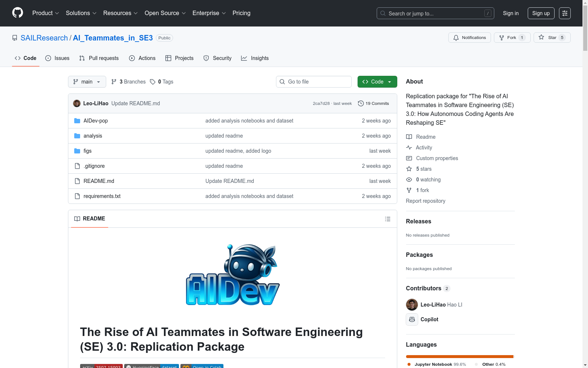Go to the Pricing page

pos(241,13)
